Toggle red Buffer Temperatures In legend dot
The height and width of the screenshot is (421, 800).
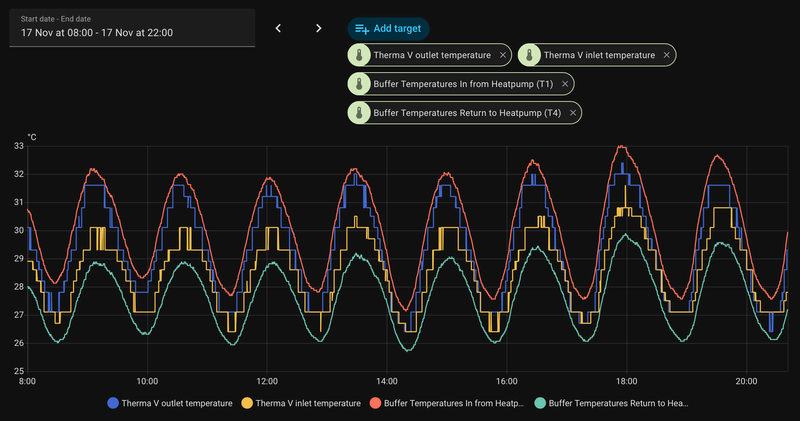376,403
